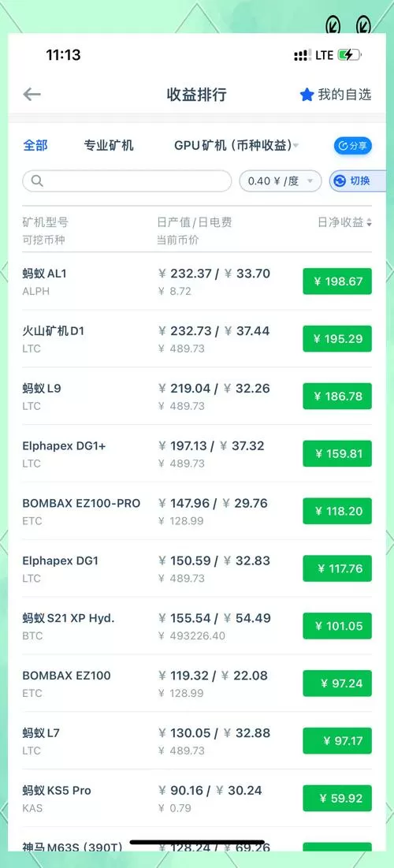The image size is (394, 868).
Task: Switch to the 专业矿机 tab
Action: 109,146
